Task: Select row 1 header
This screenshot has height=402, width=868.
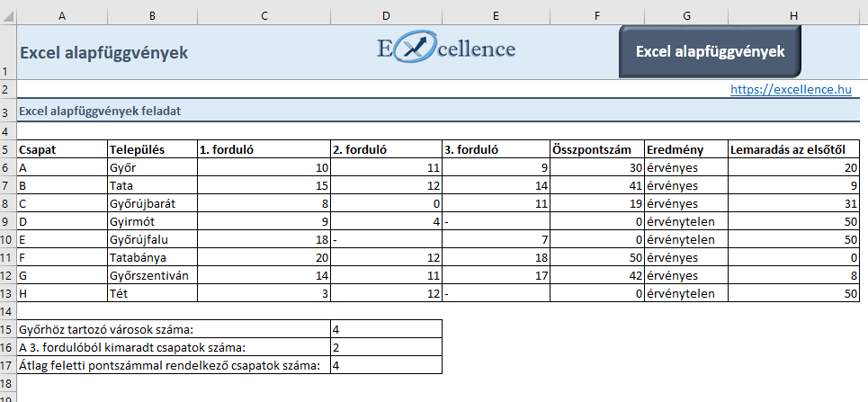Action: click(8, 52)
